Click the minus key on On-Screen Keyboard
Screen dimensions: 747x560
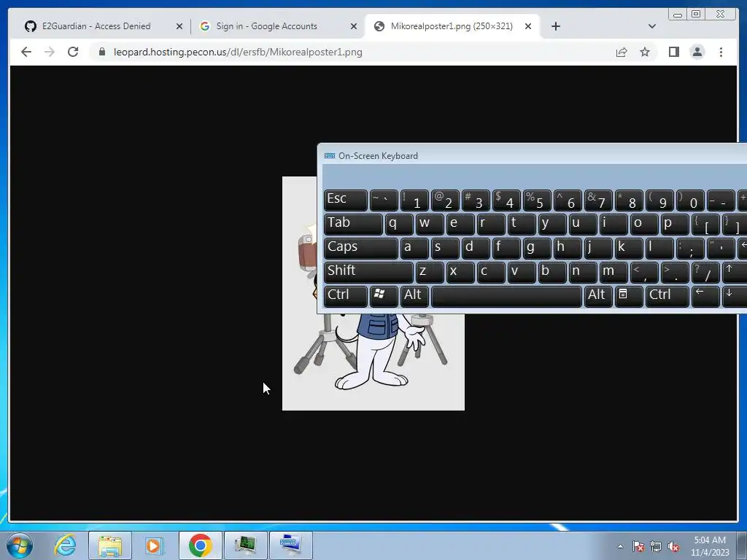pyautogui.click(x=721, y=200)
